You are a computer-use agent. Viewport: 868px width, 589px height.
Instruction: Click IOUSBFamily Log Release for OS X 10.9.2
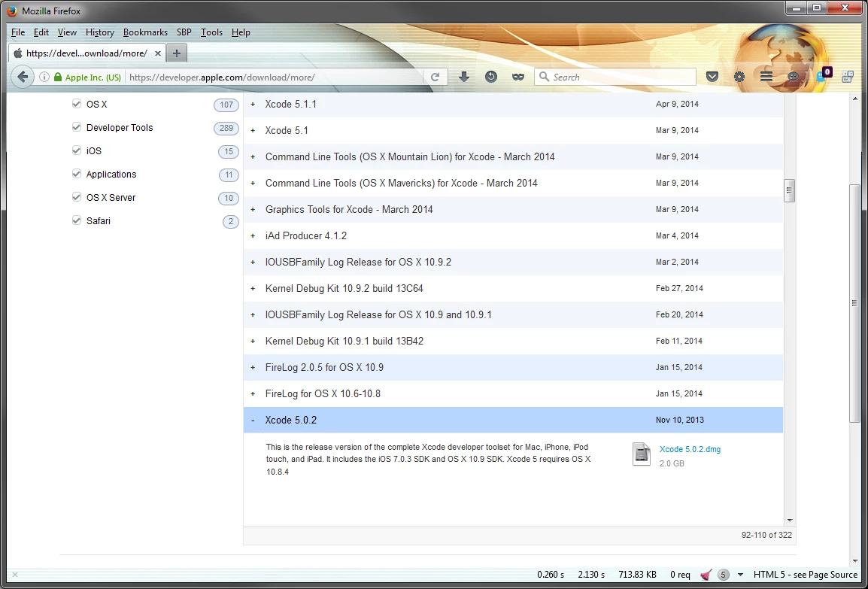(358, 262)
